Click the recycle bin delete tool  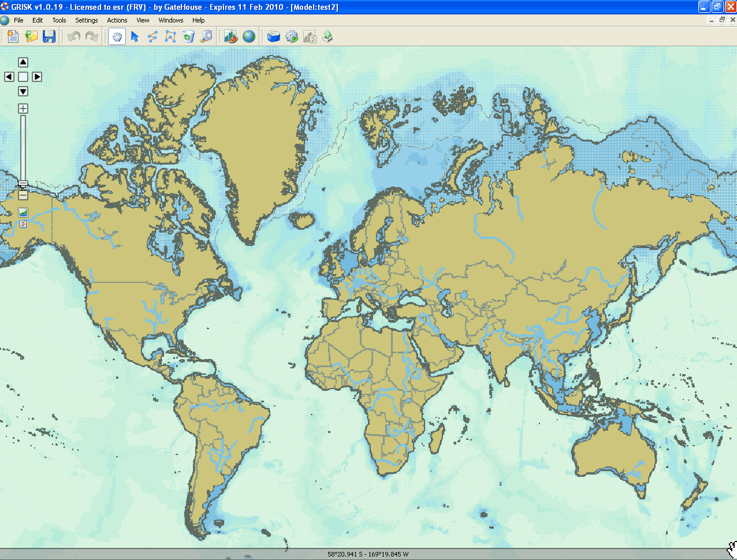click(188, 37)
